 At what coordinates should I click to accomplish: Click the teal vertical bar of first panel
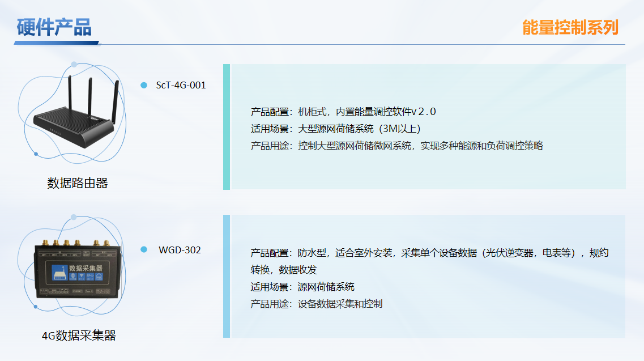(x=227, y=126)
